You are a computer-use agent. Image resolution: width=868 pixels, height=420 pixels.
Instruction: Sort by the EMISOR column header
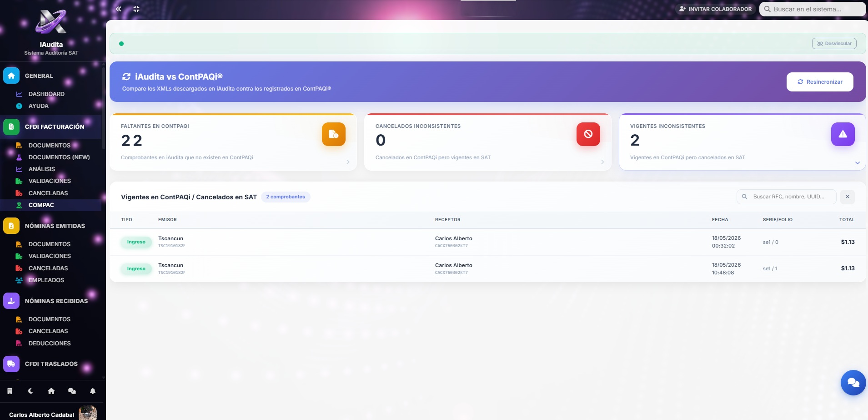click(167, 220)
